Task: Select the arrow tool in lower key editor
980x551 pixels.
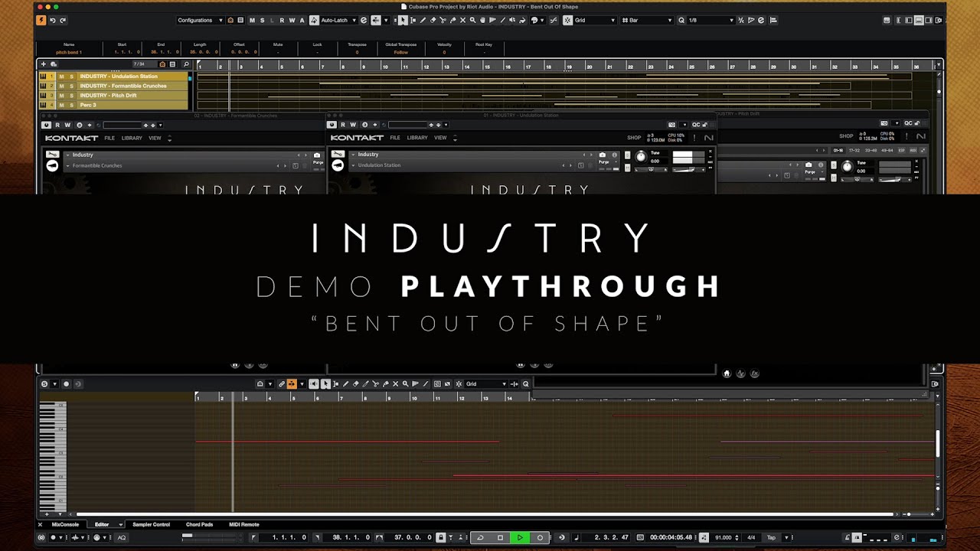Action: (x=325, y=383)
